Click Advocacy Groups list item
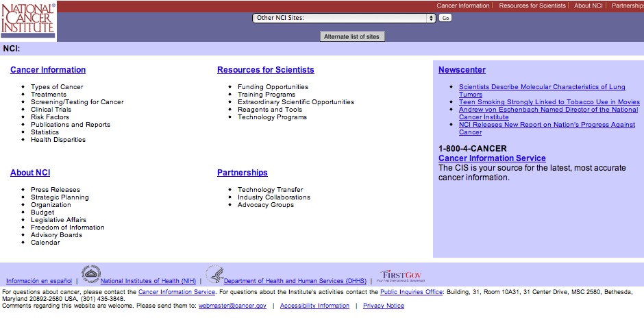This screenshot has width=644, height=329. click(x=266, y=205)
